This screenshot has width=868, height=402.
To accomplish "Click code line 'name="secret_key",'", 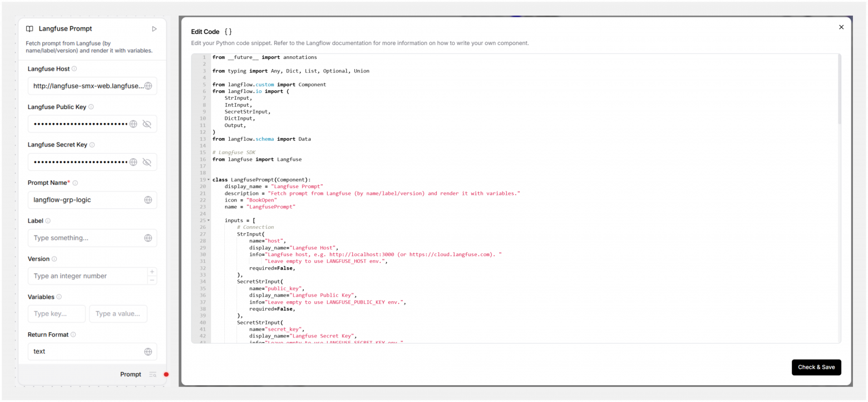I will tap(277, 329).
